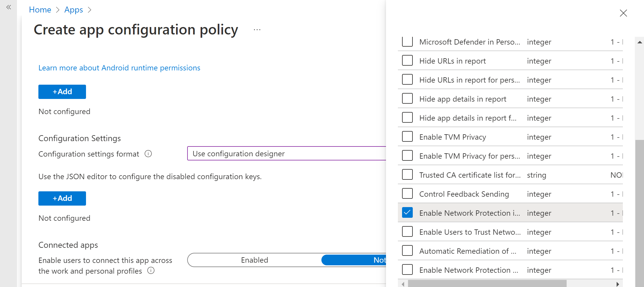
Task: Uncheck the Enable Network Protection i... checkbox
Action: 407,213
